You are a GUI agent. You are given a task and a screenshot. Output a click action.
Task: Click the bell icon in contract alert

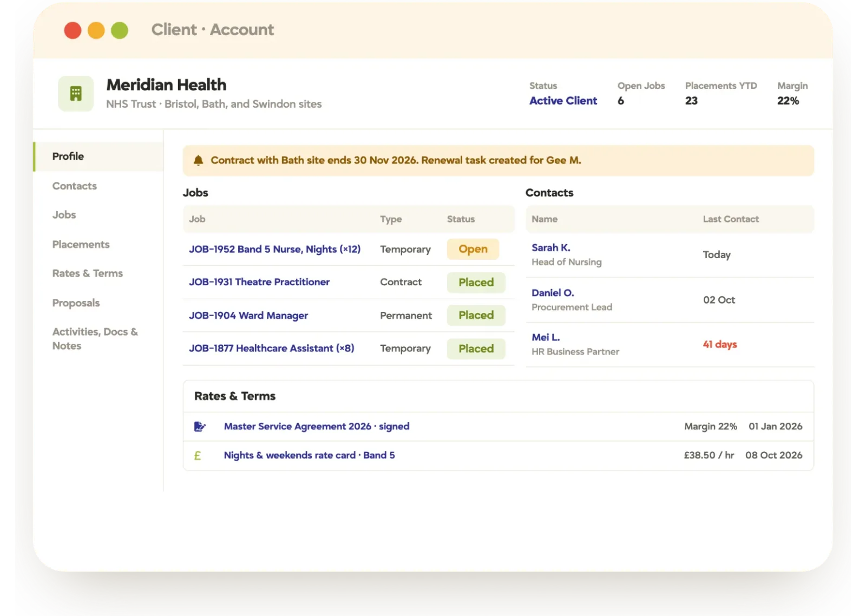click(199, 160)
